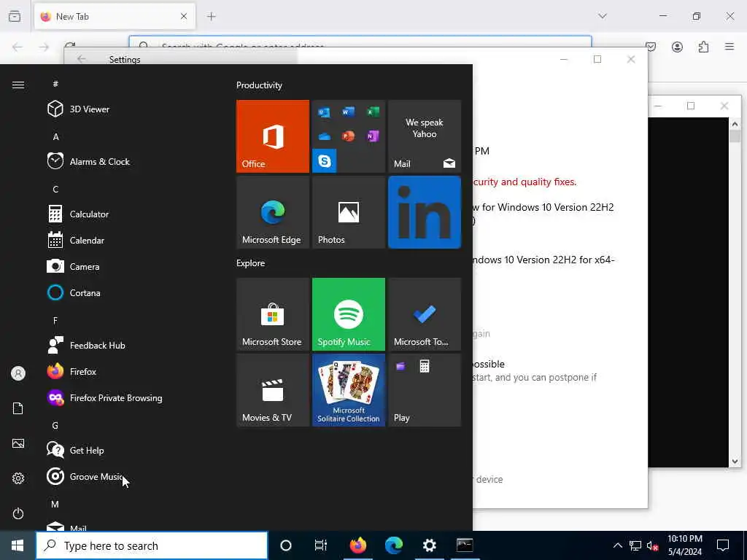Select the New Tab tab in Firefox
The width and height of the screenshot is (747, 560).
click(x=115, y=16)
